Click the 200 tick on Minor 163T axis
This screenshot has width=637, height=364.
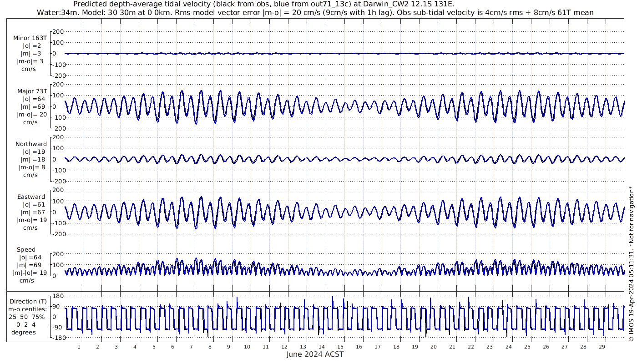tap(57, 31)
